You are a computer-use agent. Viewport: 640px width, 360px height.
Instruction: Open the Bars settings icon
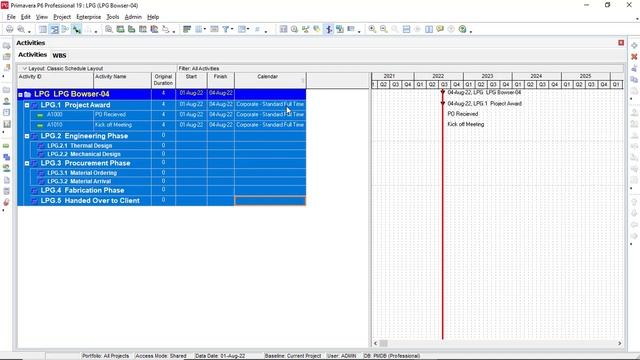click(187, 29)
